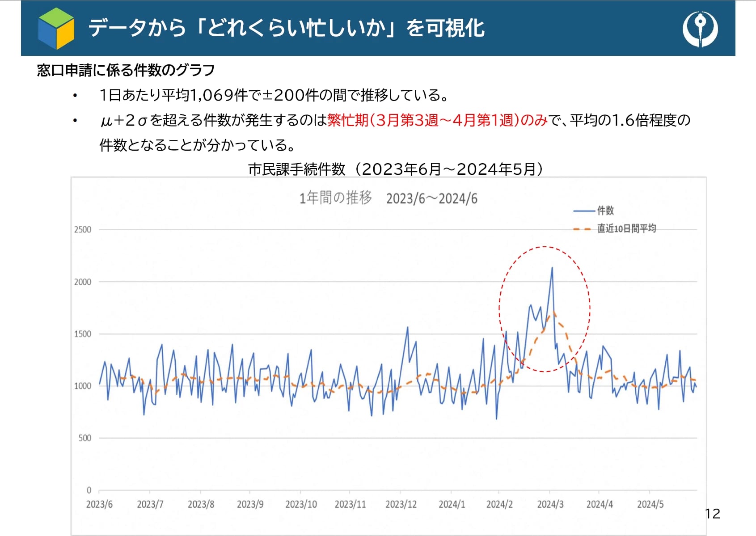Click the chart title 1年間の推移
Viewport: 756px width, 536px height.
(x=335, y=198)
